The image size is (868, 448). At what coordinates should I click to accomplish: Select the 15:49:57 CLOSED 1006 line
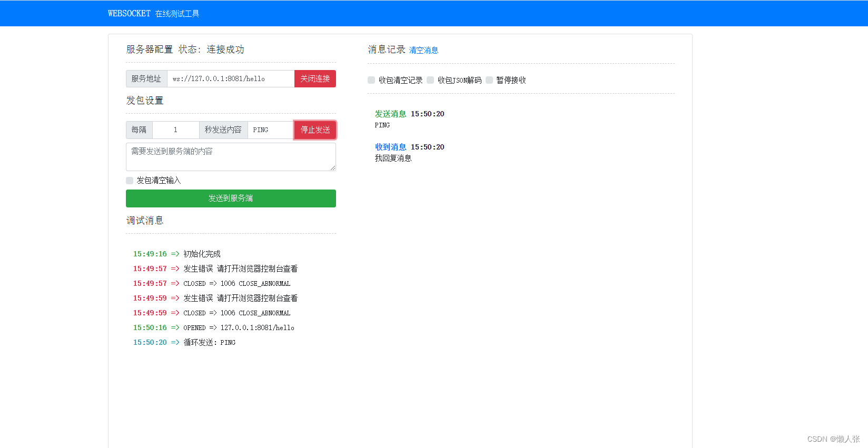point(212,284)
